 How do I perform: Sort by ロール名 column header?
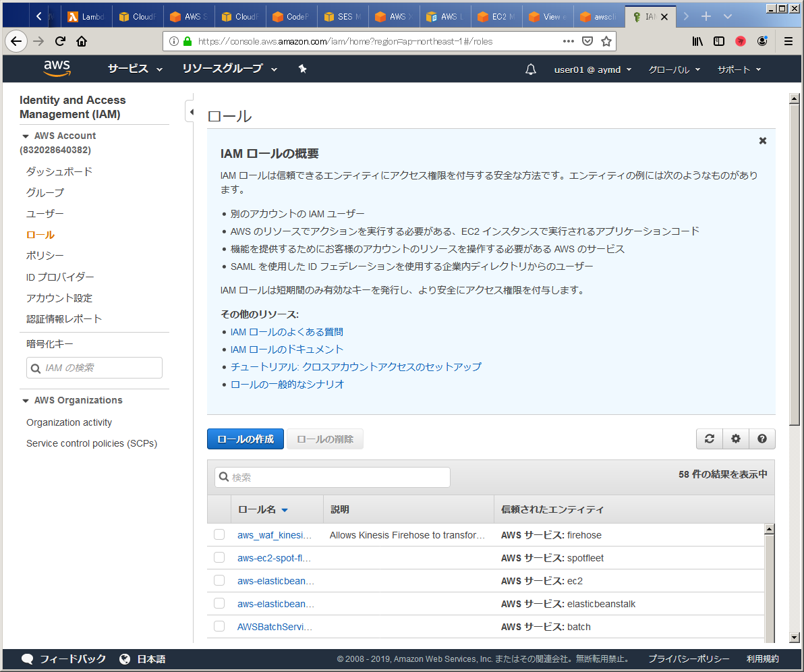[x=263, y=509]
